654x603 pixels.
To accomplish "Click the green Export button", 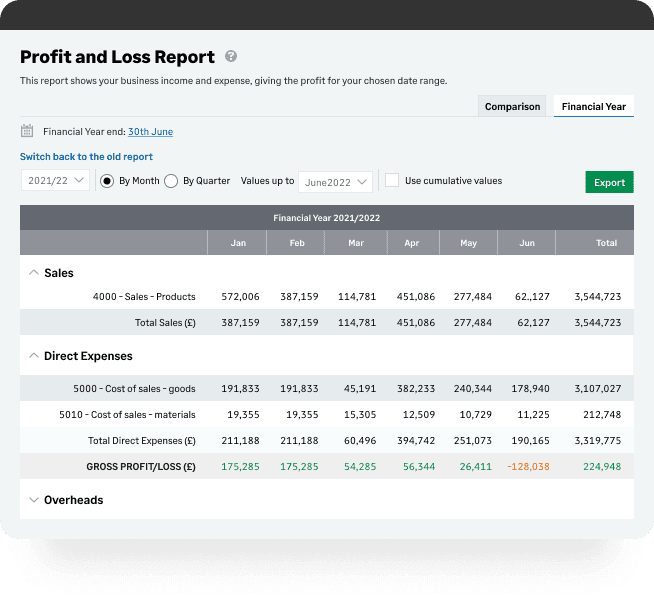I will (x=609, y=182).
